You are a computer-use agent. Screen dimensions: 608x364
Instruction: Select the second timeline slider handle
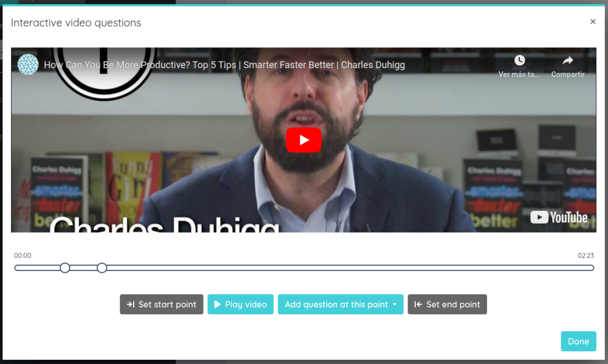click(102, 268)
